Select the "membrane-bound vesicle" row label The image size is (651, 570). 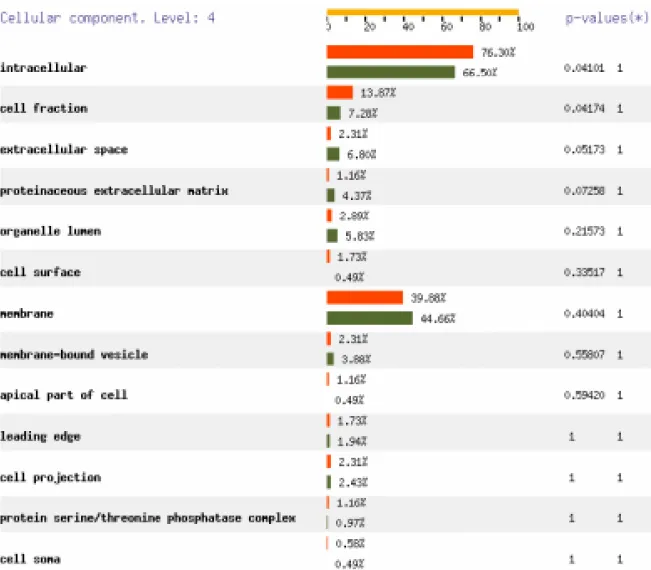(74, 355)
